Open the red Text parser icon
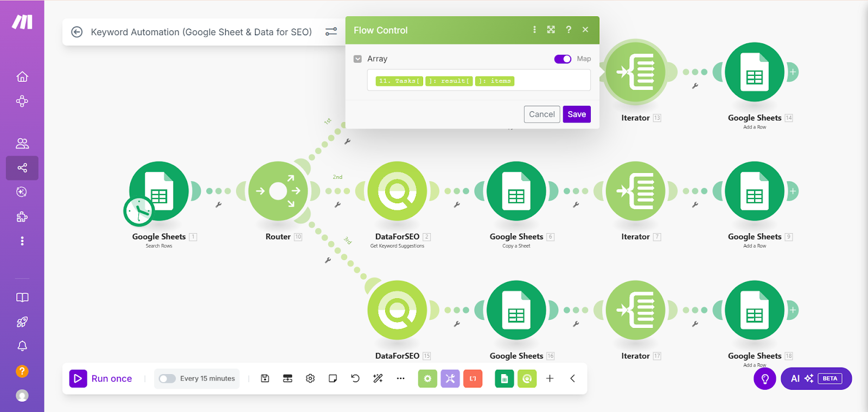868x412 pixels. click(x=473, y=378)
